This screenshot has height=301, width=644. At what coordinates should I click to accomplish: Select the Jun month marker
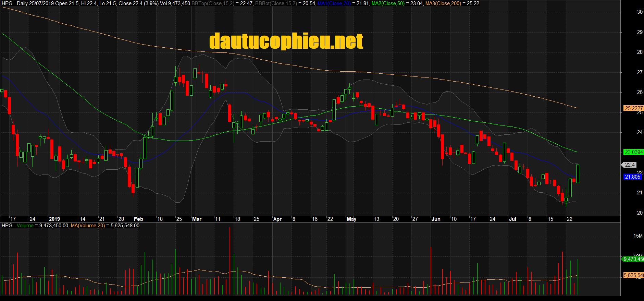pos(436,219)
